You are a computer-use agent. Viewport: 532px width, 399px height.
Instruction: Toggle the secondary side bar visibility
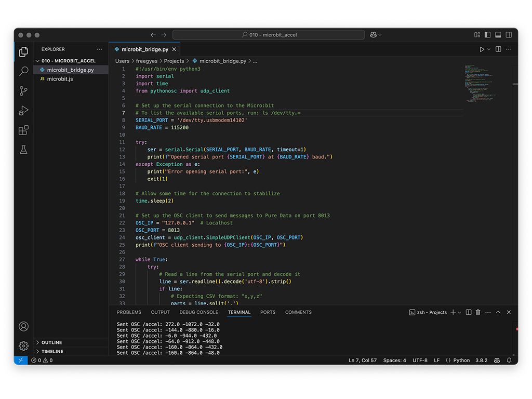point(508,35)
